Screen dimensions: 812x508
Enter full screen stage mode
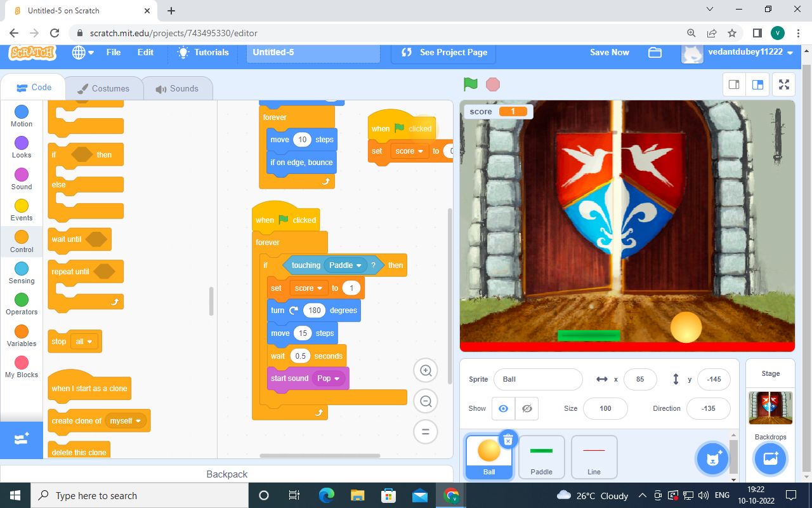[x=784, y=84]
